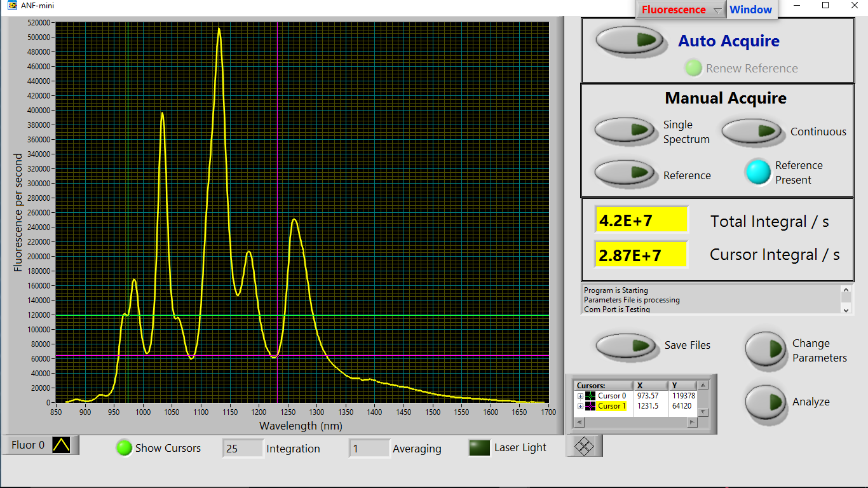
Task: Click the Wavelength (nm) axis title
Action: [x=301, y=426]
